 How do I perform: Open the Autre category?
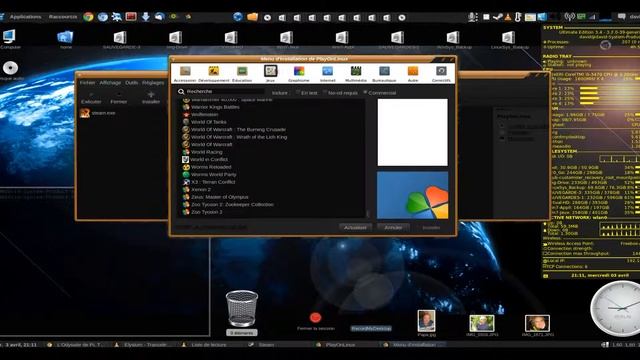413,74
